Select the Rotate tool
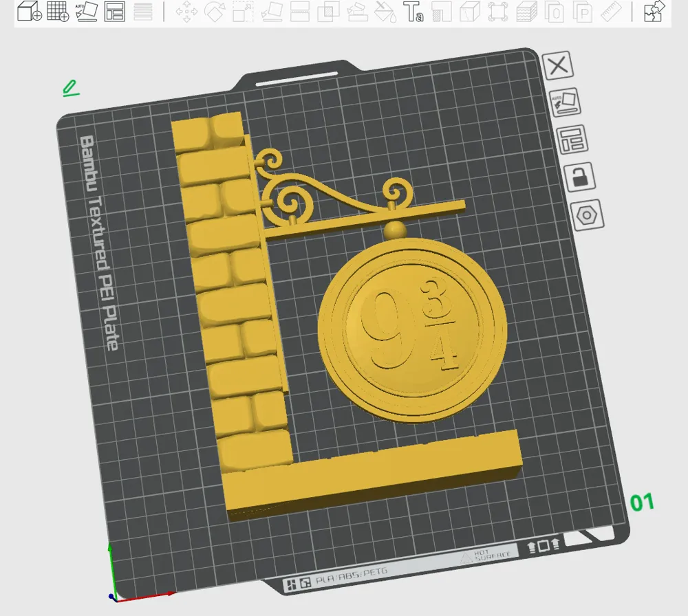 (215, 12)
